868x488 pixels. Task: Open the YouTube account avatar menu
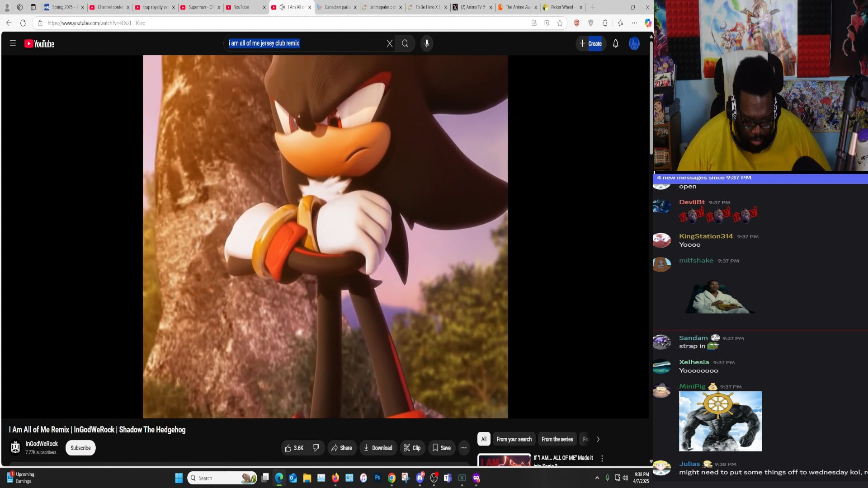point(634,43)
